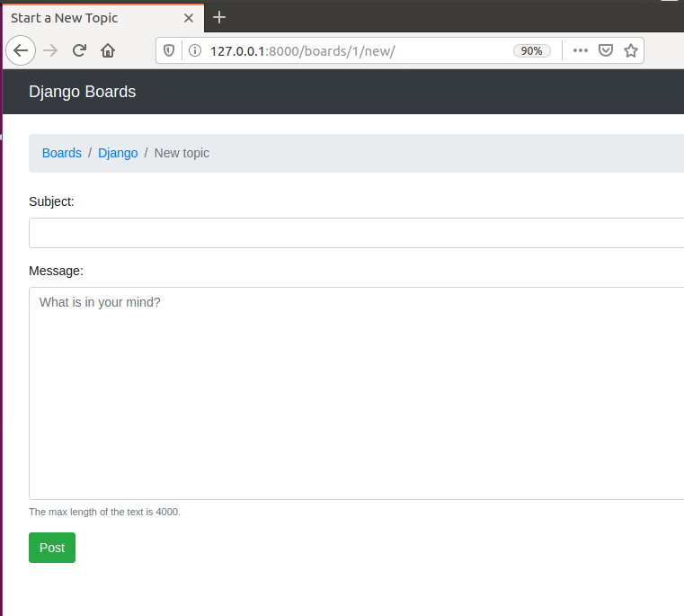Open the browser home page icon

pos(108,50)
